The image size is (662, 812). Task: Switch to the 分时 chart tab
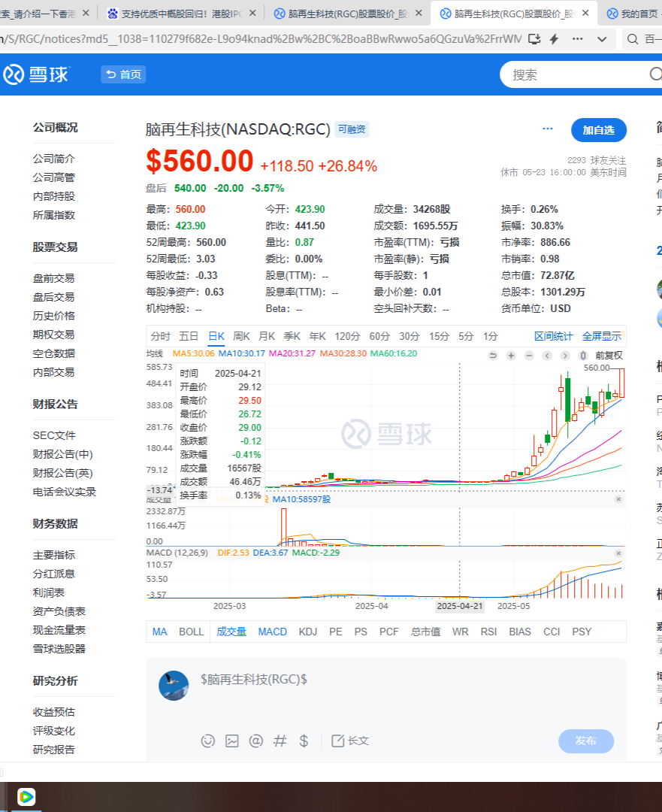click(x=161, y=336)
